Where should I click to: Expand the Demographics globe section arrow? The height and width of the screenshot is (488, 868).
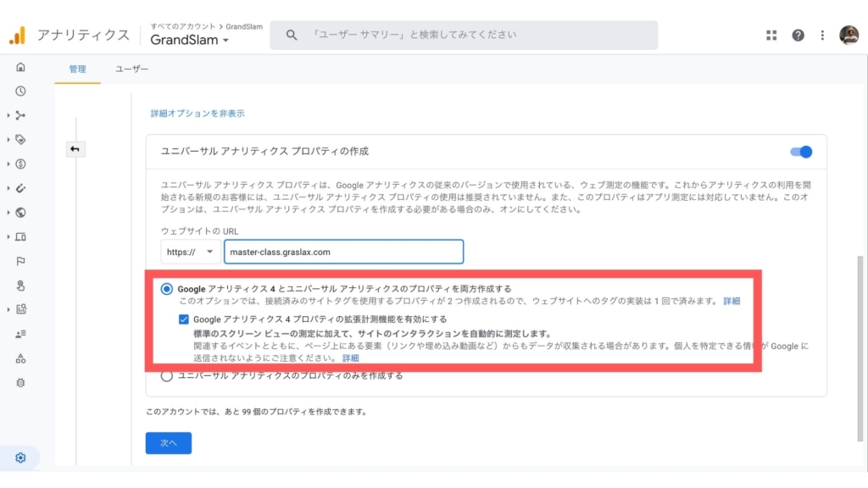click(x=8, y=213)
